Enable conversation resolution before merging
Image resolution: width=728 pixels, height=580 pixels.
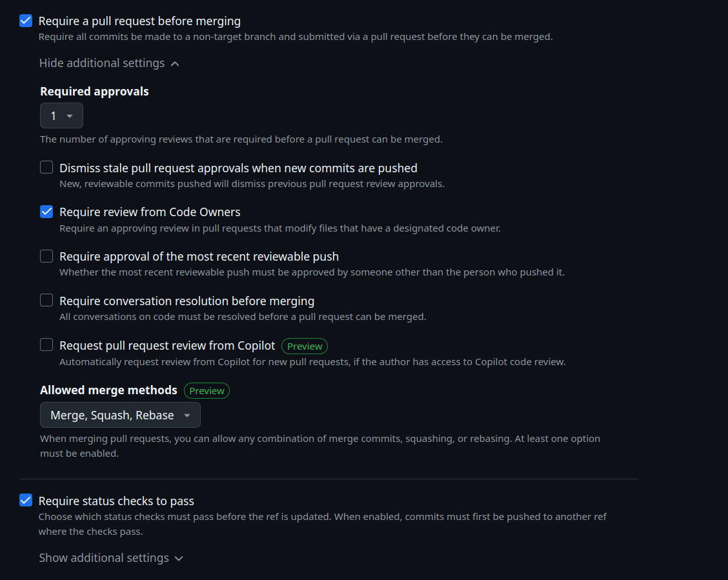coord(46,300)
